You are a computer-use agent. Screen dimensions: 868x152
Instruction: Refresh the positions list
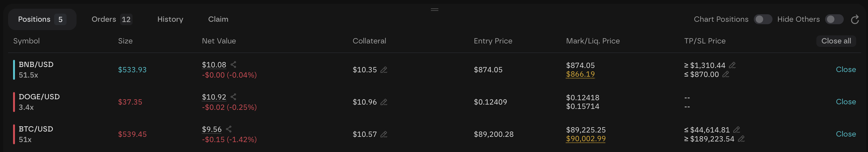(855, 20)
